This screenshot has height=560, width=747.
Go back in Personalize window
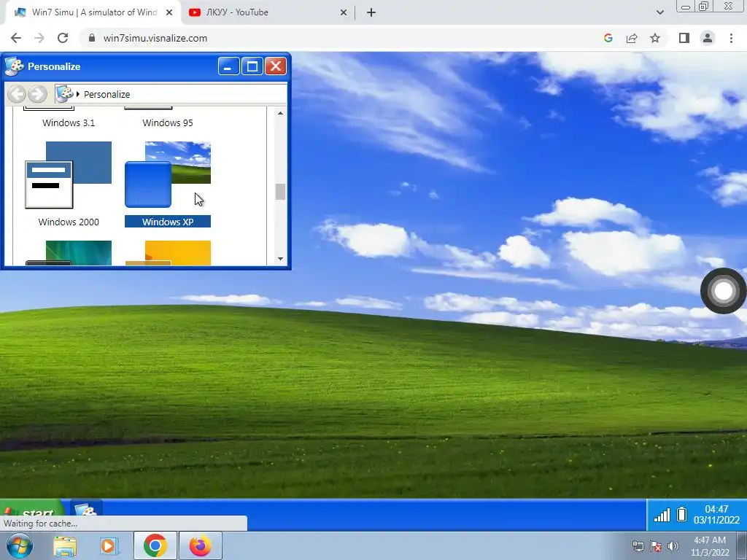point(18,94)
